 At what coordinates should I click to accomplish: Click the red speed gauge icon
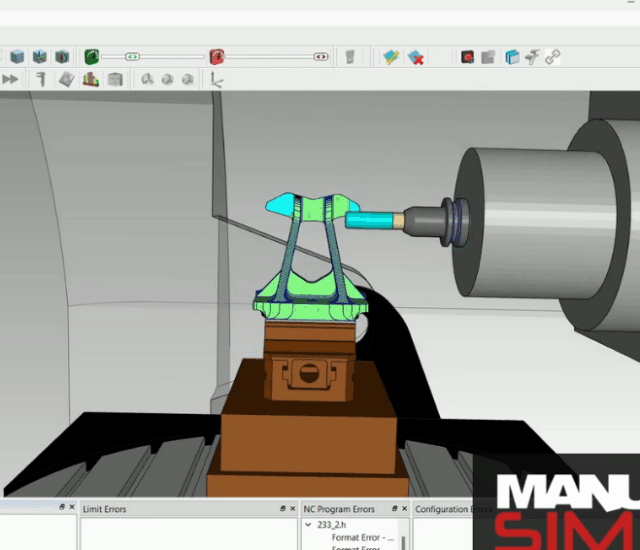(217, 57)
